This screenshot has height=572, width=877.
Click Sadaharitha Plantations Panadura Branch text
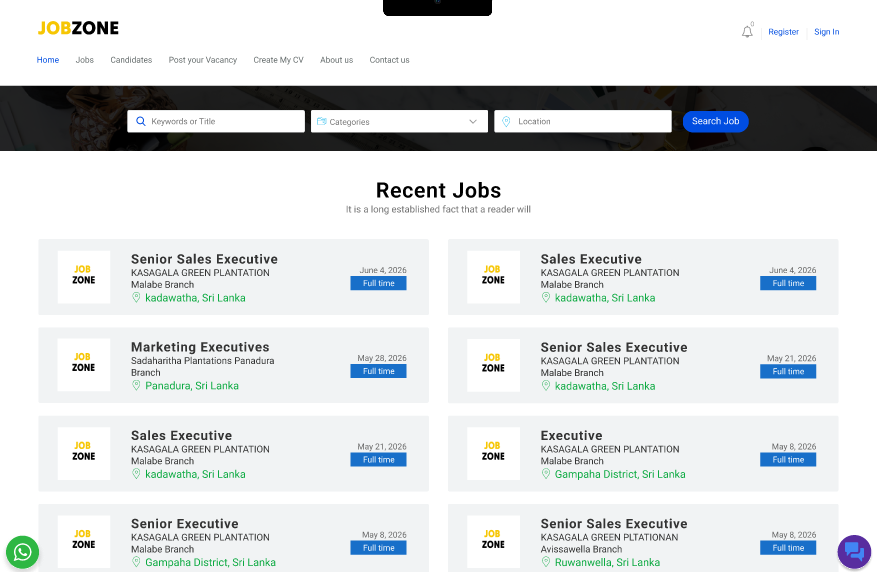tap(202, 367)
